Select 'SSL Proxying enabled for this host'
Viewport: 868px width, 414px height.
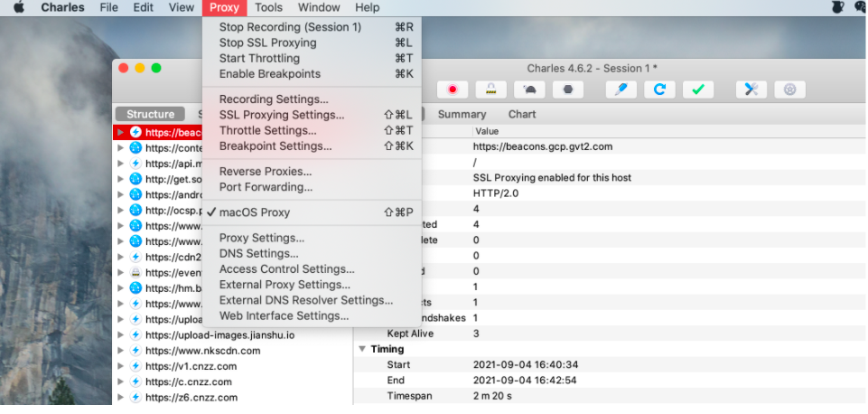[552, 178]
